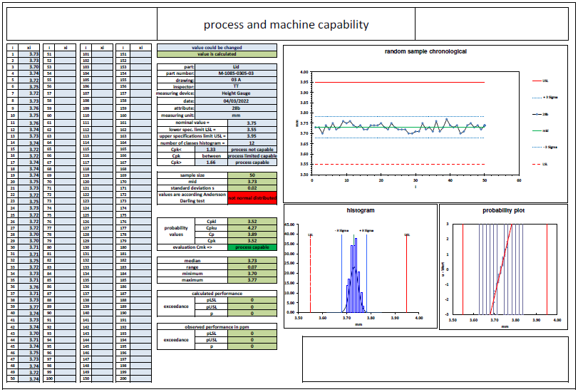
Task: Click the red USL line in histogram
Action: (x=407, y=274)
